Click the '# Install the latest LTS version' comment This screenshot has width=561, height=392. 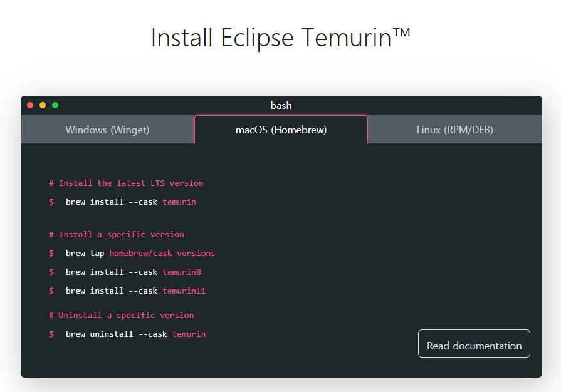(x=126, y=183)
